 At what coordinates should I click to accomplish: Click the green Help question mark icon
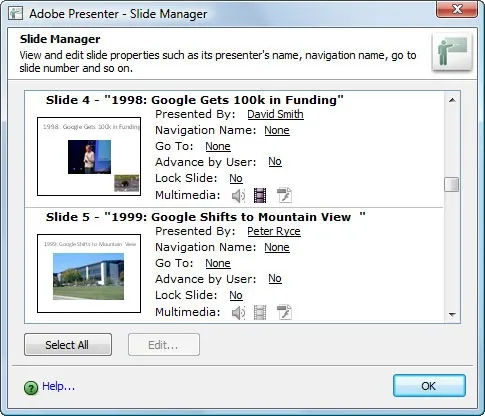pos(31,388)
